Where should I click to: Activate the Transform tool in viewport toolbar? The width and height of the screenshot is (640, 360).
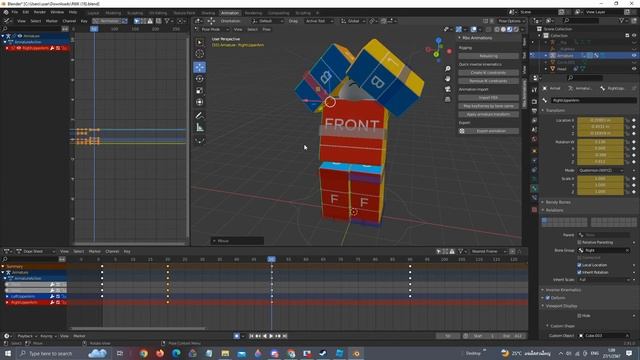click(x=199, y=102)
